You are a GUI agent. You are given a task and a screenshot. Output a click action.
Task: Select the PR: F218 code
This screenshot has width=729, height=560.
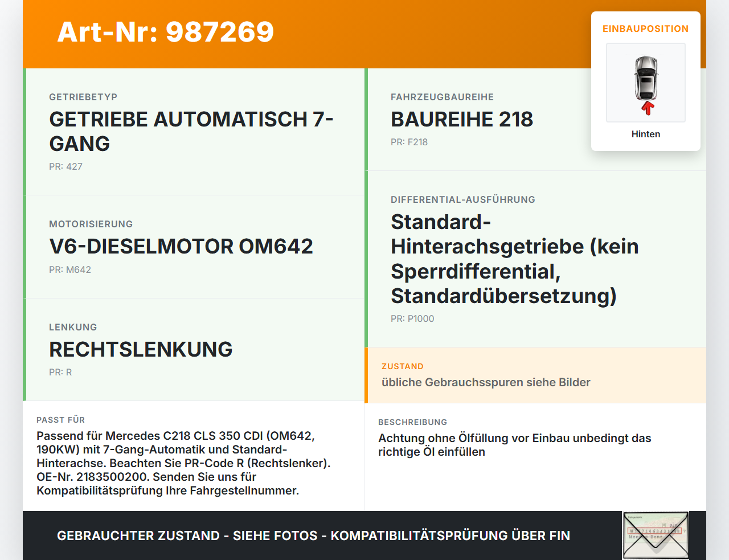(409, 142)
